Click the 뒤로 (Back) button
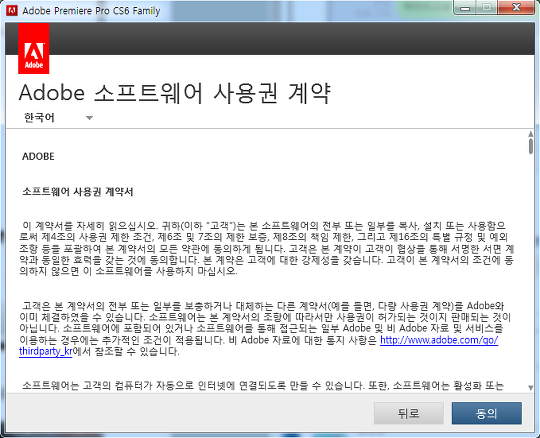Screen dimensions: 540x438 [x=409, y=413]
